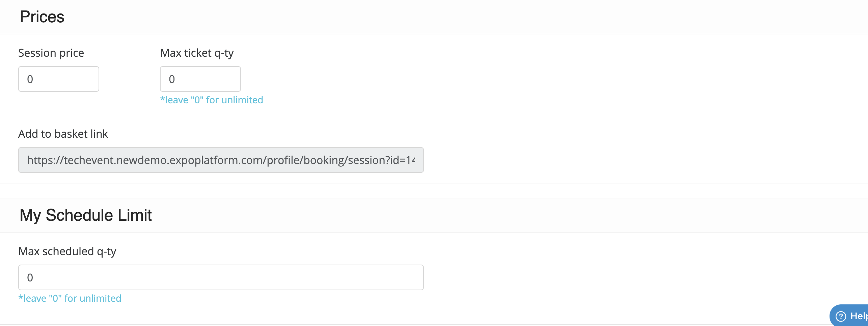Click into the Max ticket q-ty field

pyautogui.click(x=200, y=79)
